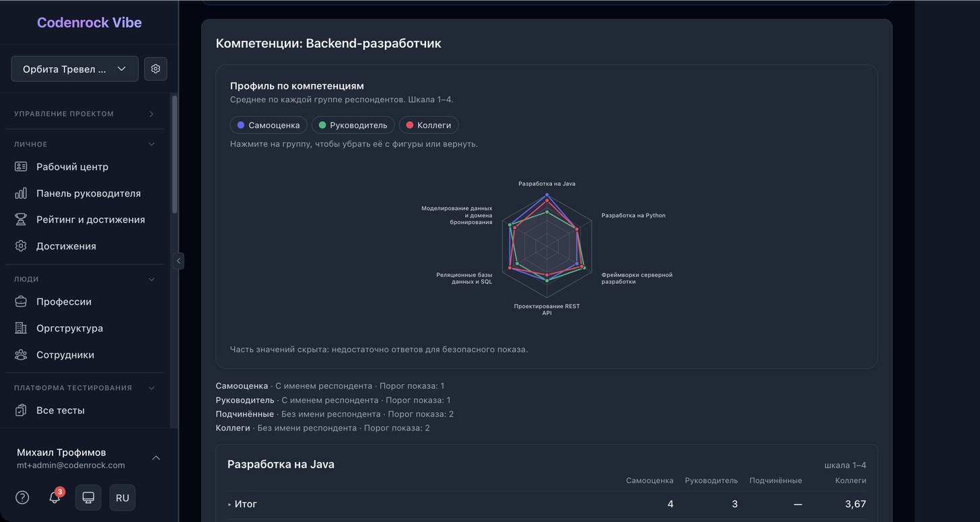Click the Все тесты clipboard icon

[21, 410]
